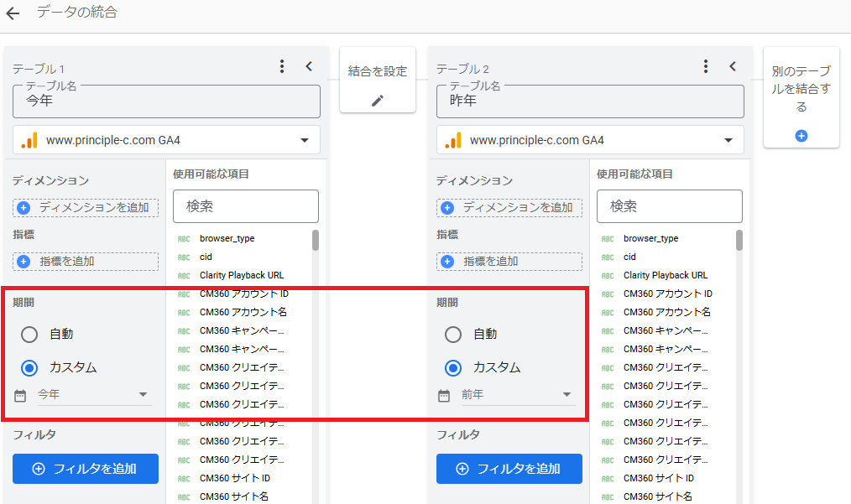The image size is (851, 504).
Task: Collapse Table 2 panel with chevron
Action: tap(733, 66)
